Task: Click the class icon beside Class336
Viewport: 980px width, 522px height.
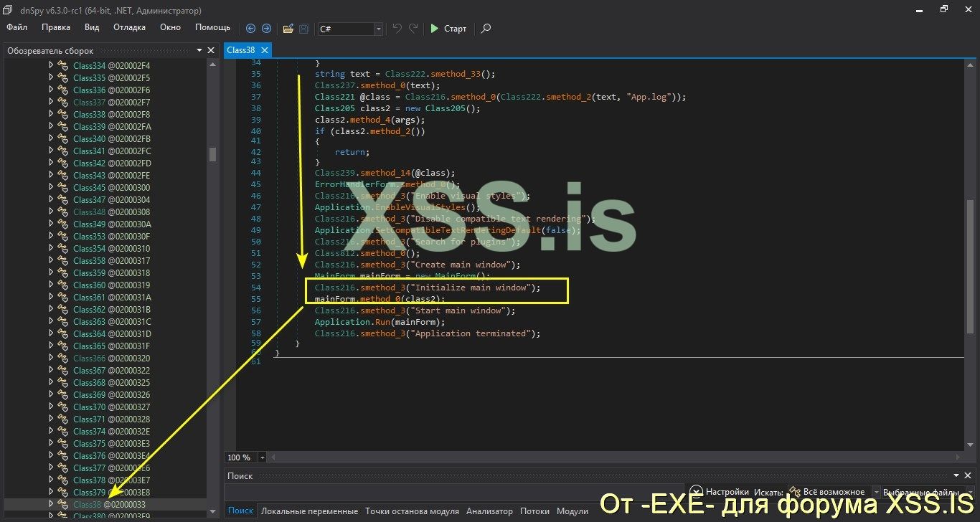Action: point(63,90)
